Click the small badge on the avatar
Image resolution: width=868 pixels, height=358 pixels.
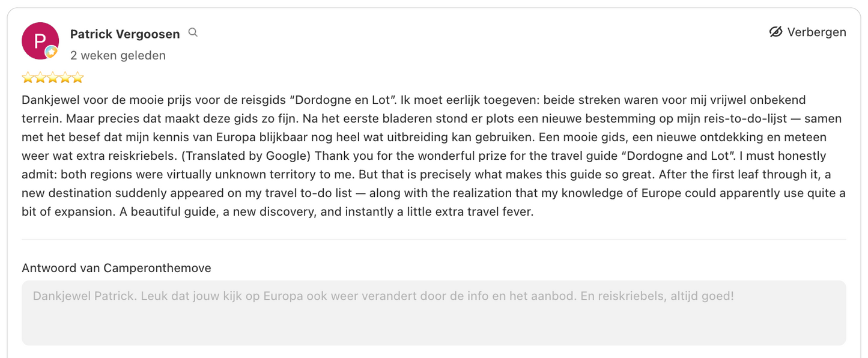52,52
